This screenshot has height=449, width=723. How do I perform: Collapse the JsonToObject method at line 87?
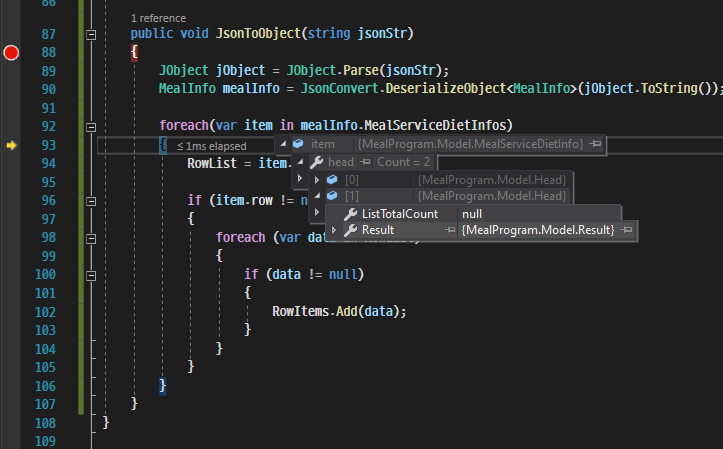coord(91,35)
